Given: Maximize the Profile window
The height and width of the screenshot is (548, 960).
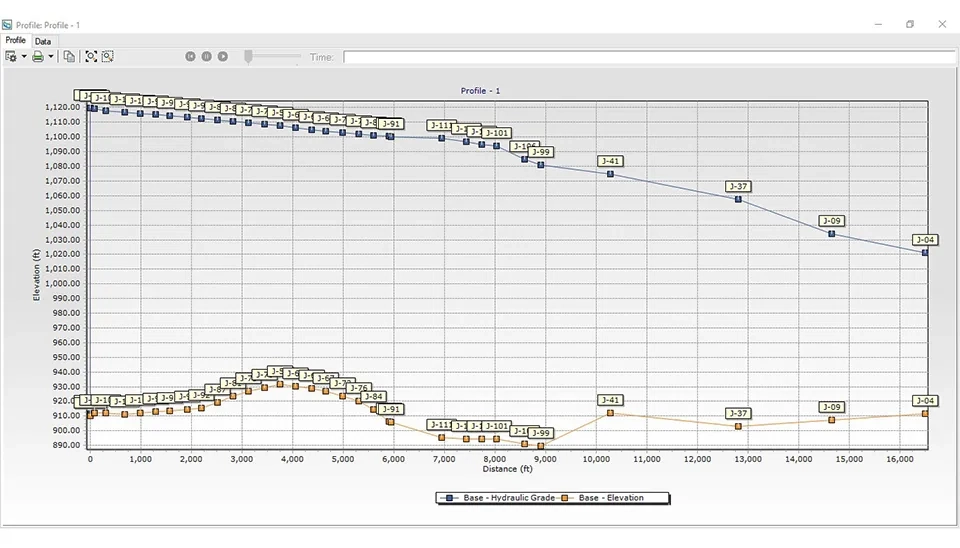Looking at the screenshot, I should pos(910,24).
